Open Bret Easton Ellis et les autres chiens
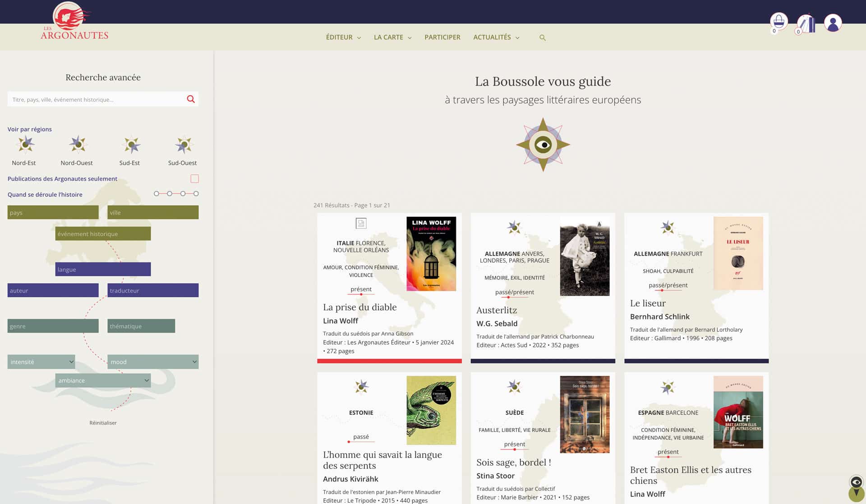This screenshot has height=504, width=866. [x=690, y=475]
